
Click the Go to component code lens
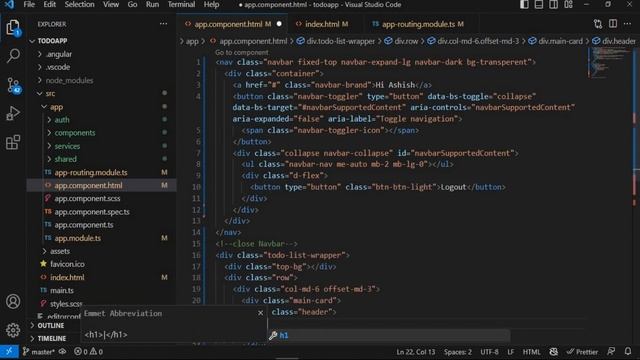coord(241,52)
